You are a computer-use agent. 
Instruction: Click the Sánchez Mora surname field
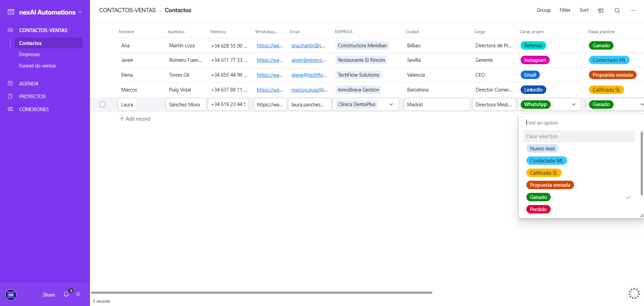point(186,104)
